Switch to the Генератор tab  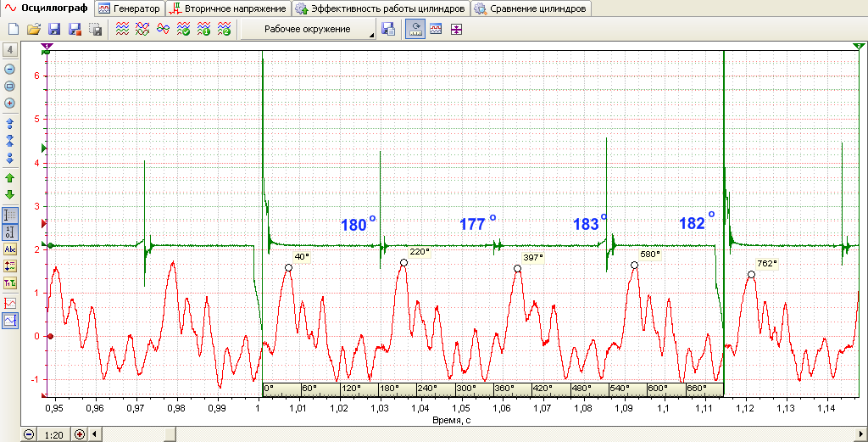(130, 8)
